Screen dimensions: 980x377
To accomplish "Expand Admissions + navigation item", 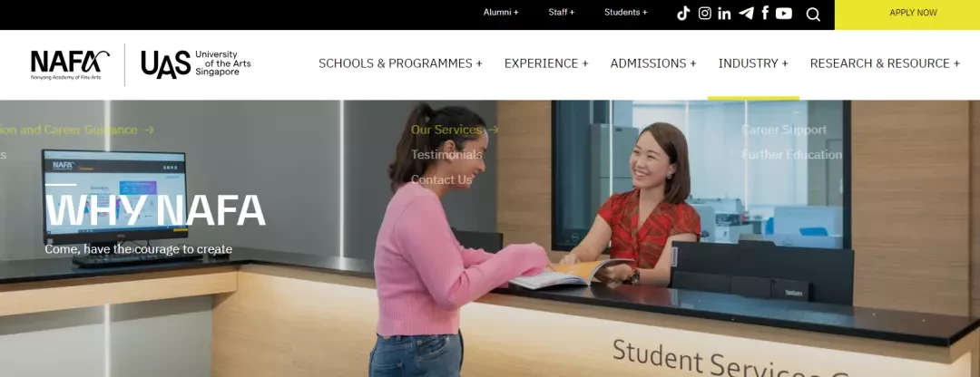I will pos(653,63).
